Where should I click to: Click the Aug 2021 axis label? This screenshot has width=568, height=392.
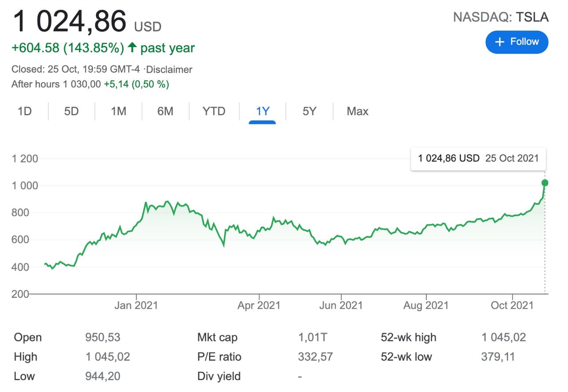point(426,306)
